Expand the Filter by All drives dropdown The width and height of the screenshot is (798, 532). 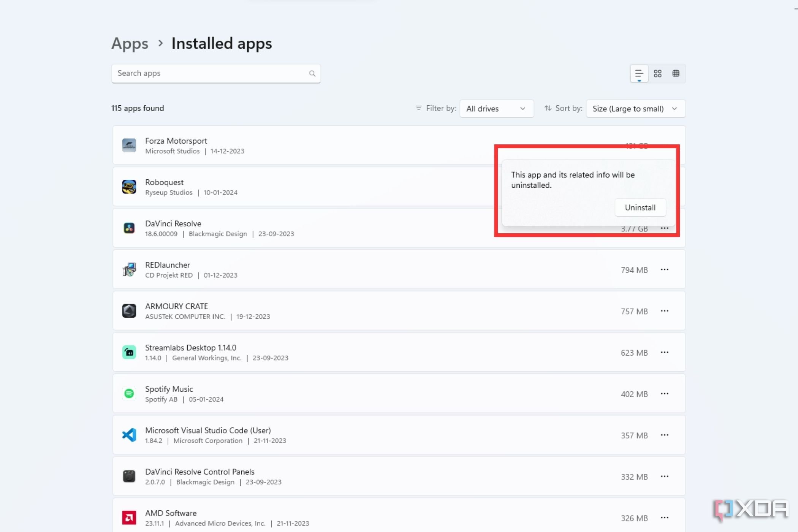[495, 109]
